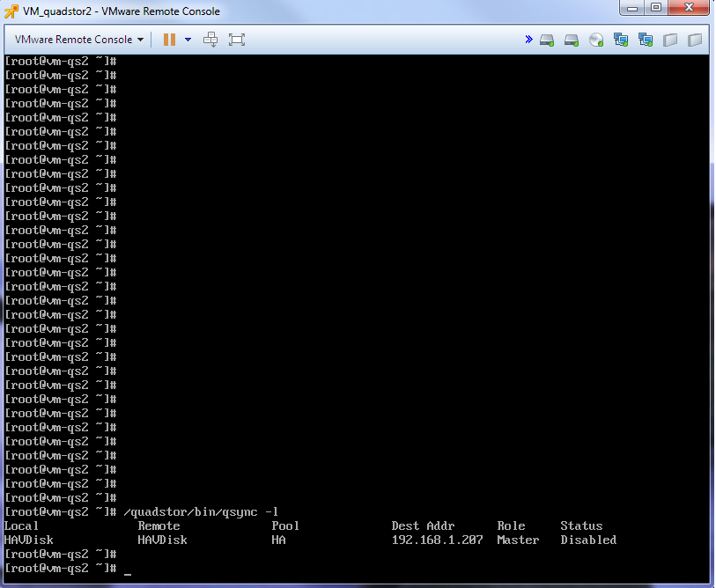Restore down the VM_quadstor2 window
Viewport: 716px width, 588px height.
point(656,8)
